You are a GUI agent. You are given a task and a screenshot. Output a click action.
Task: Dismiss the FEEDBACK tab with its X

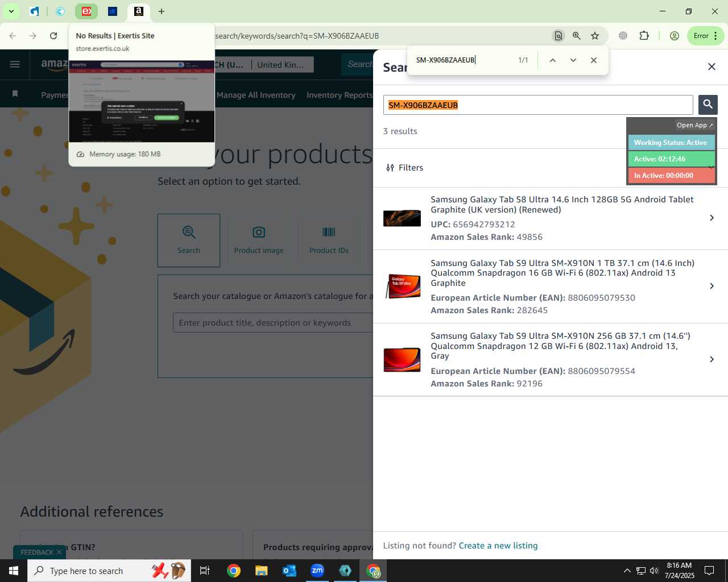click(x=59, y=552)
